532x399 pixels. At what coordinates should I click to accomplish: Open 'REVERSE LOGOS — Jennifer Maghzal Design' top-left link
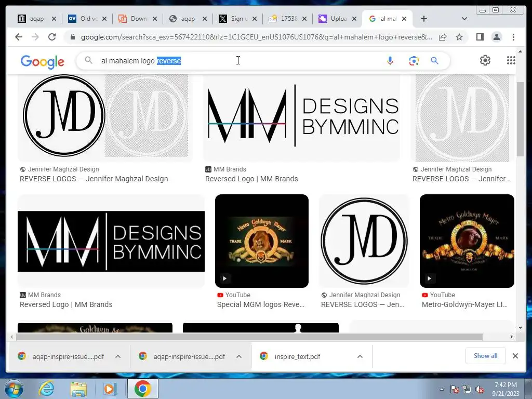tap(94, 179)
